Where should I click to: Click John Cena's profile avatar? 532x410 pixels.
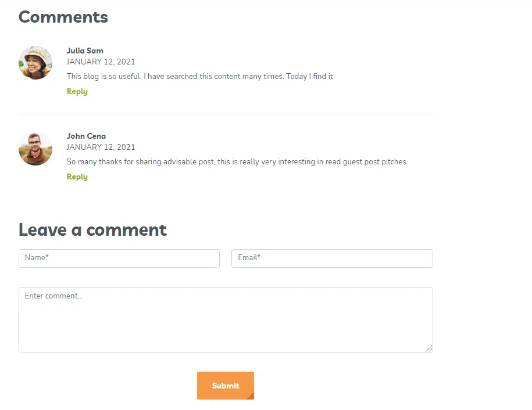(x=35, y=148)
